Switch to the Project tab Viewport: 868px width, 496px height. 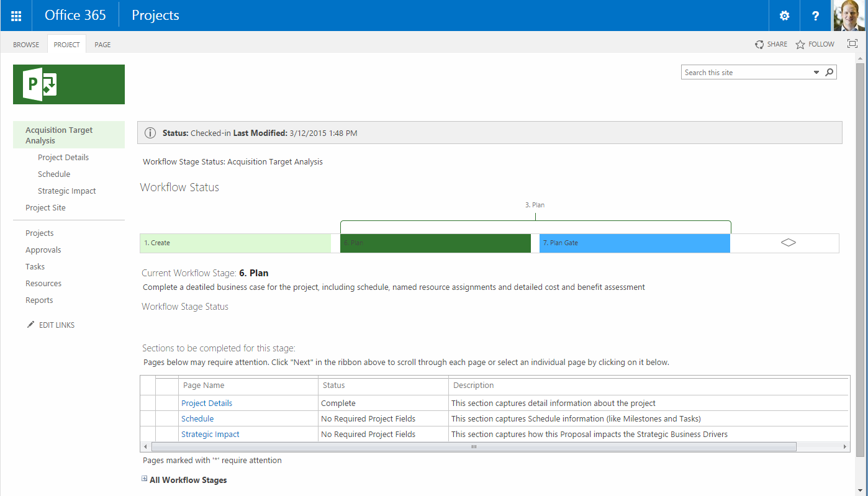click(x=66, y=45)
